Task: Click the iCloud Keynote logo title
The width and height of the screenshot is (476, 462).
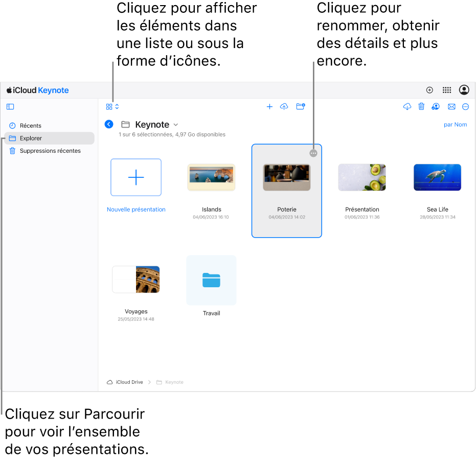Action: [x=38, y=90]
